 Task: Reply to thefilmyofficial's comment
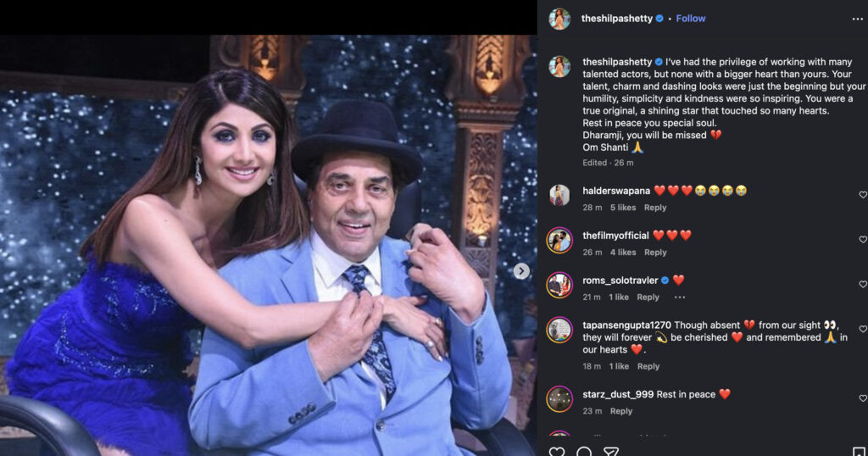click(x=655, y=253)
